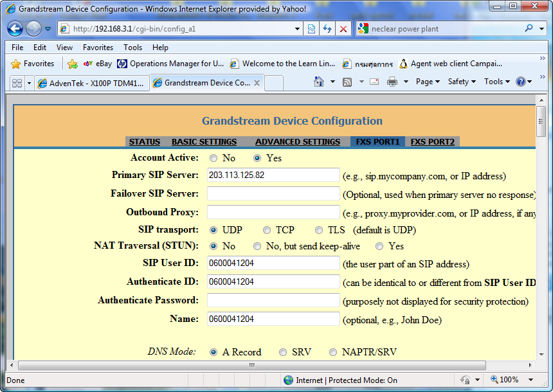Open the View menu

point(64,48)
